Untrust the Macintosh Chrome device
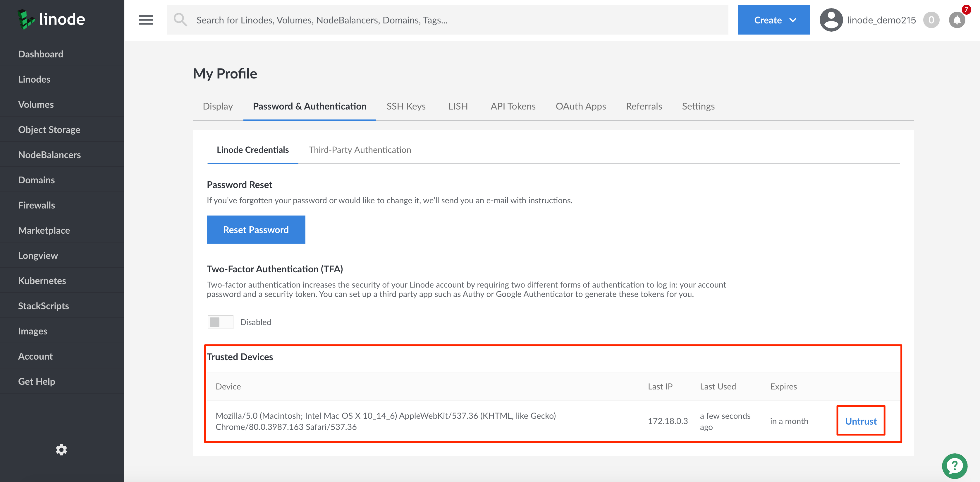This screenshot has height=482, width=980. coord(861,421)
